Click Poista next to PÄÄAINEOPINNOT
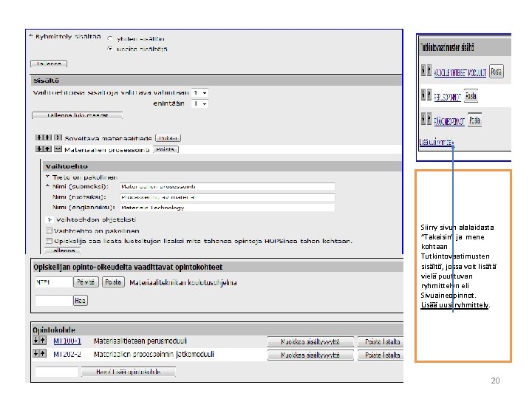This screenshot has height=399, width=532. click(474, 120)
